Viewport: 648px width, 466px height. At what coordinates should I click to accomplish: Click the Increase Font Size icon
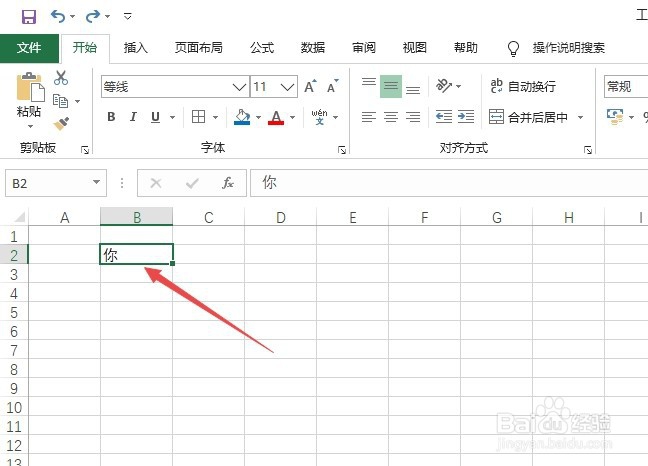click(310, 86)
